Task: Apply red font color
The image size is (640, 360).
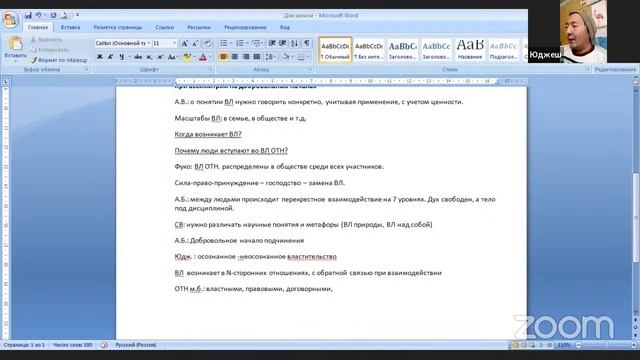Action: click(203, 57)
